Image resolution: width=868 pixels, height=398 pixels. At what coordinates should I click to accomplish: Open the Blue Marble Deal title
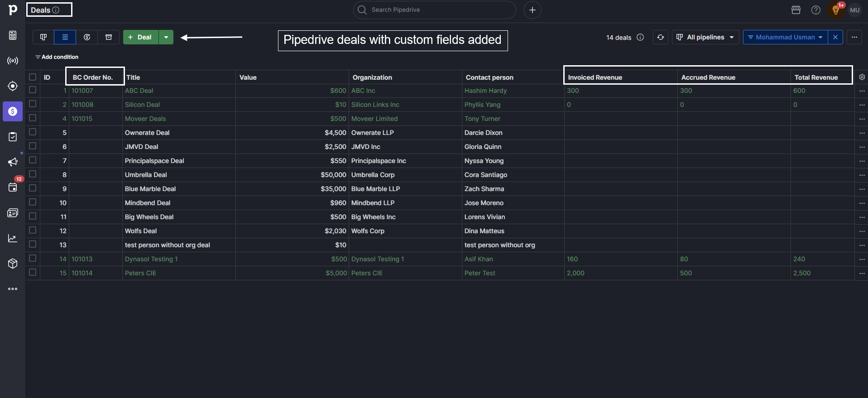150,189
